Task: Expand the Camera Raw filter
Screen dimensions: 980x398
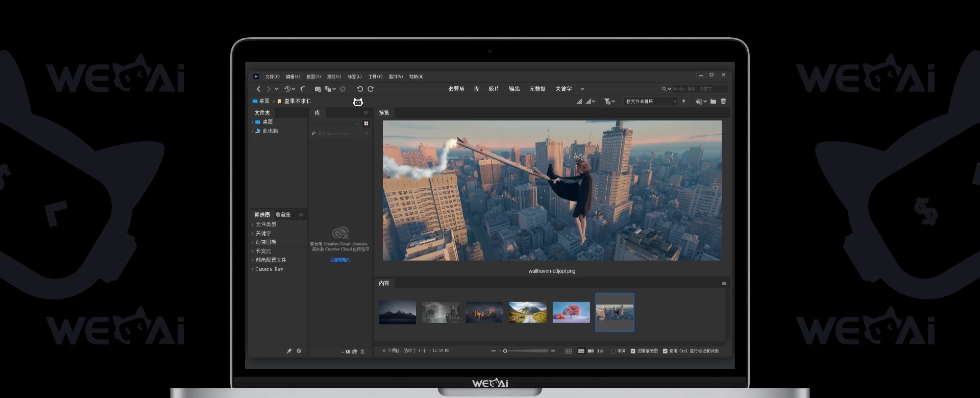Action: point(252,269)
